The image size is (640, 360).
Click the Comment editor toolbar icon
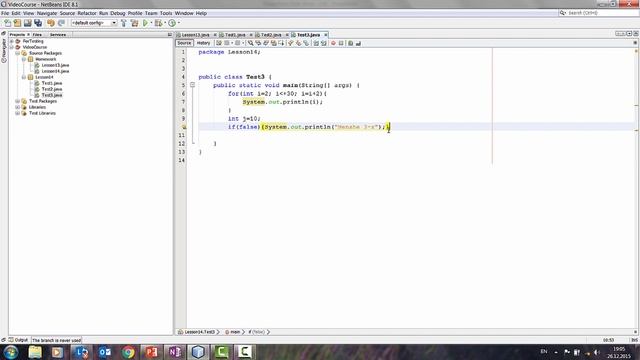click(x=350, y=43)
